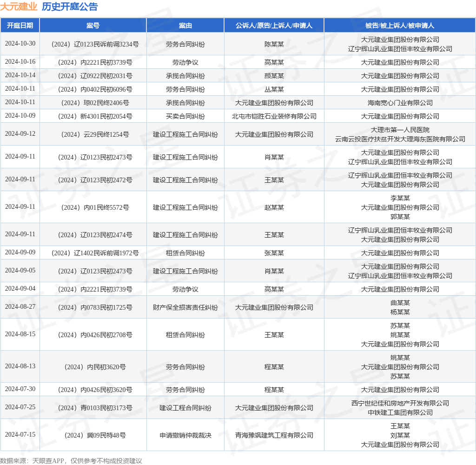Click date cell 2024-07-15
This screenshot has height=465, width=476.
[x=20, y=435]
